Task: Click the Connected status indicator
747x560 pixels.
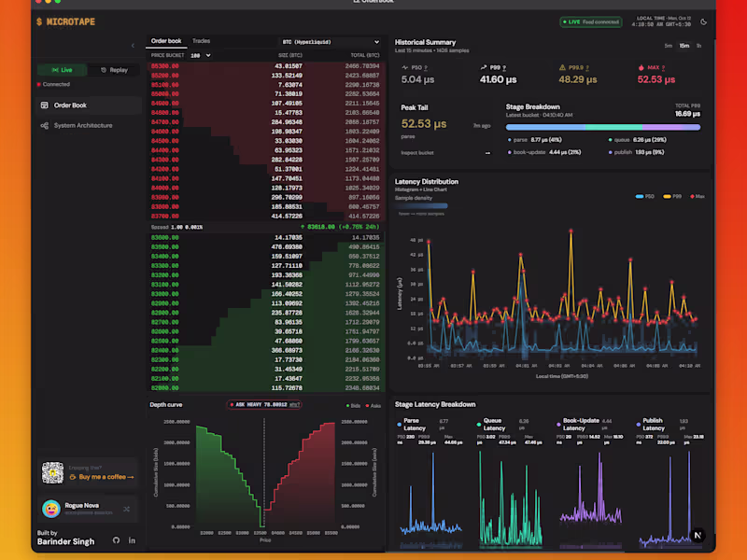Action: point(53,84)
